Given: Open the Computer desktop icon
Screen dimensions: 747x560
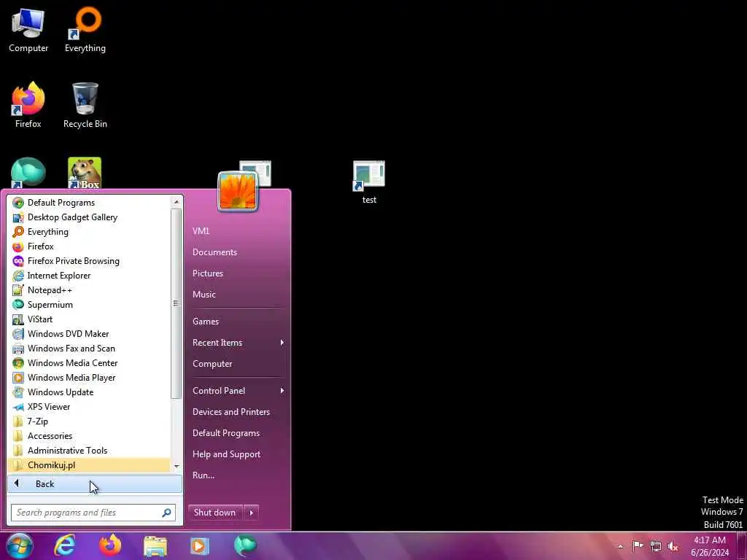Looking at the screenshot, I should [28, 30].
